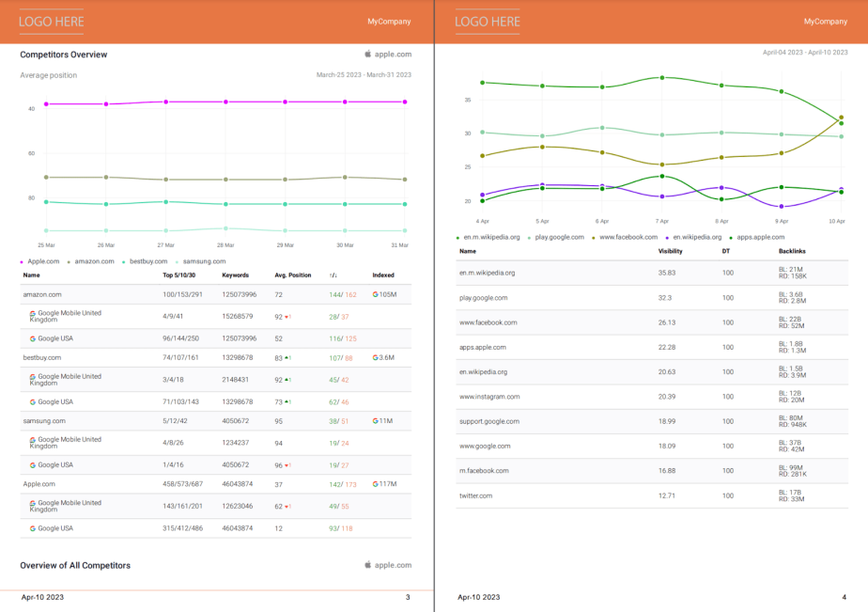The height and width of the screenshot is (612, 868).
Task: Click the 'April-04 2023 - April-10 2023' date range
Action: point(805,53)
